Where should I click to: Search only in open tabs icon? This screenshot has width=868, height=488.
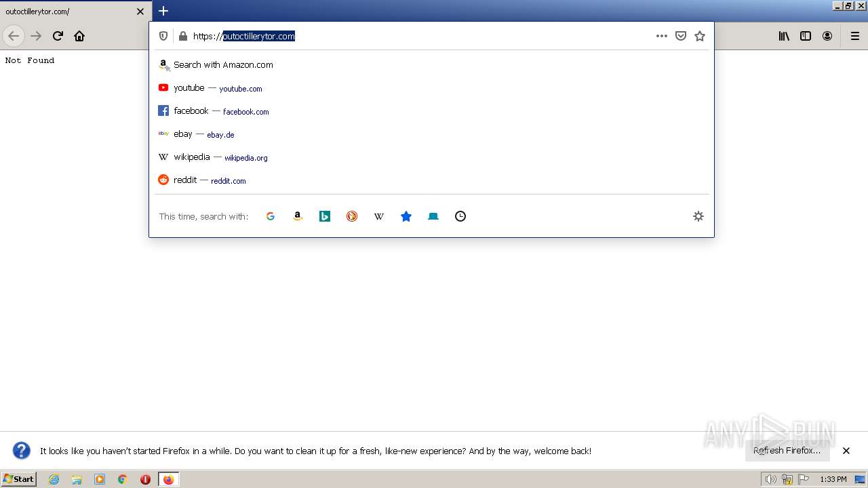coord(433,216)
